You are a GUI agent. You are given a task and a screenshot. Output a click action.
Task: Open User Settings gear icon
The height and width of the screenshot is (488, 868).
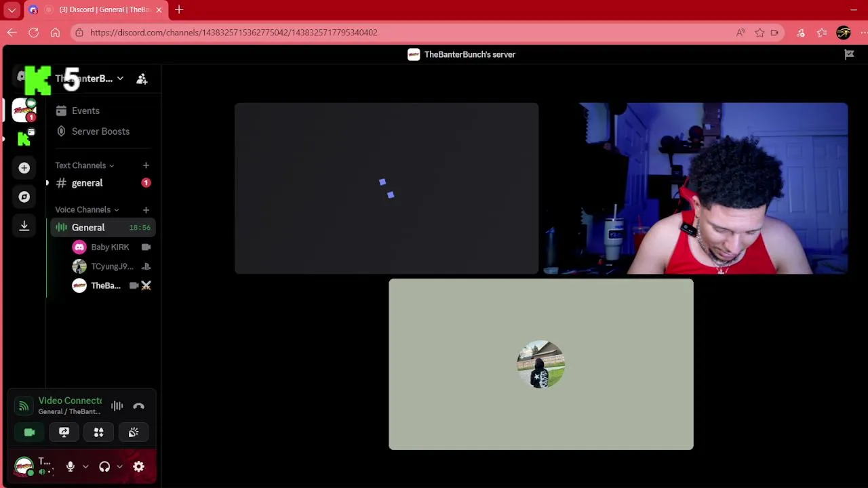139,466
